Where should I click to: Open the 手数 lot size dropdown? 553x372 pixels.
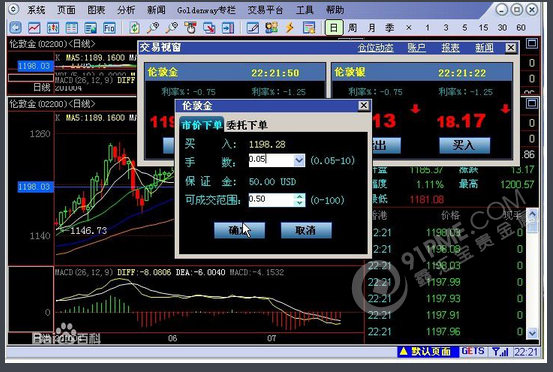[x=299, y=160]
